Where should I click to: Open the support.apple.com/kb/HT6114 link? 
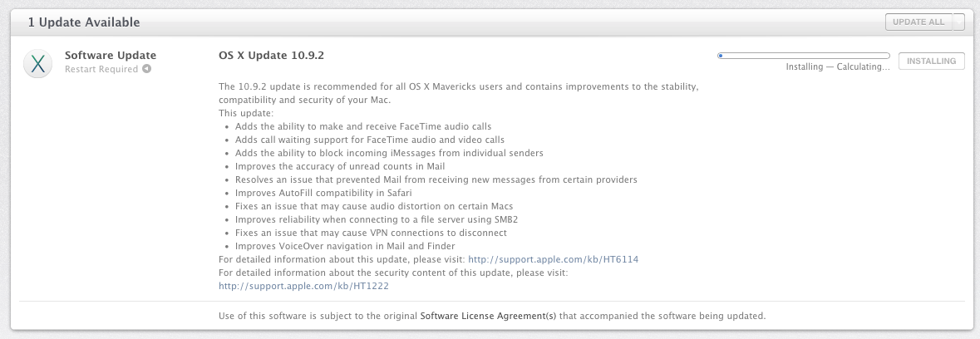point(553,259)
